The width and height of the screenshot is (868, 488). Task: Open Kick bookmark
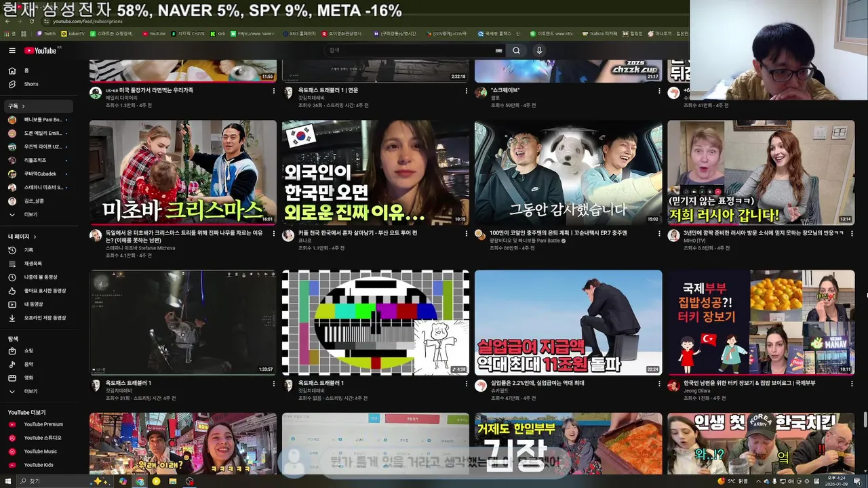click(x=218, y=33)
